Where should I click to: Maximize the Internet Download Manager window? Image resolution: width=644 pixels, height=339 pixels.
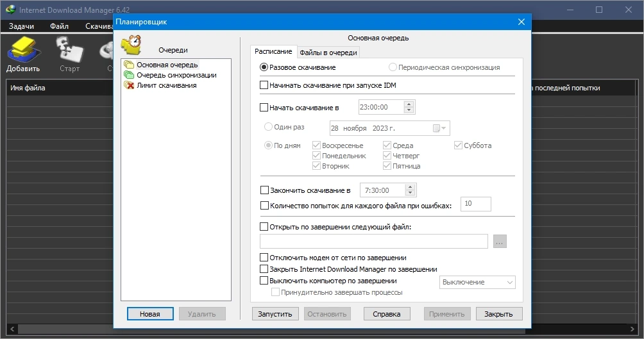click(x=599, y=10)
